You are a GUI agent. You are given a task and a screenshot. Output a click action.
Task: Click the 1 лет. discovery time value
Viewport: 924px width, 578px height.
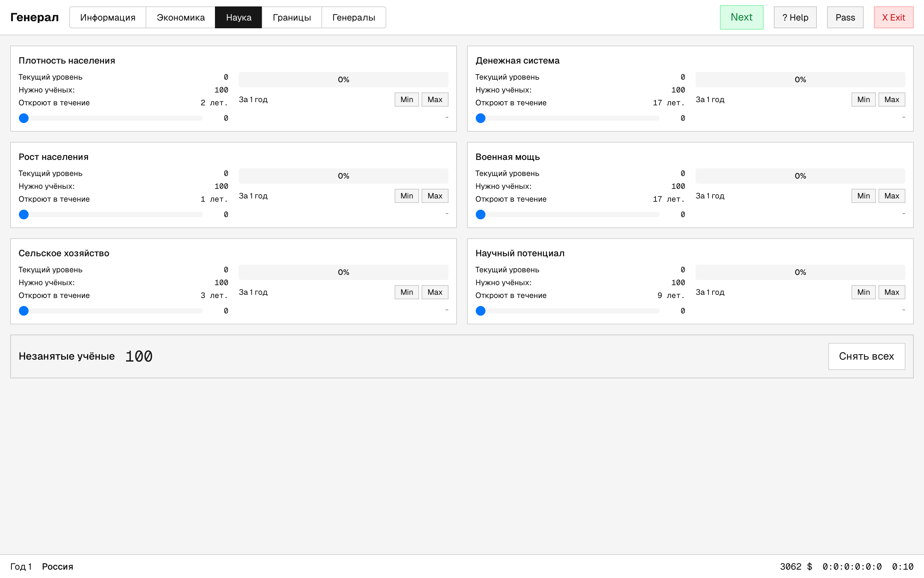214,199
